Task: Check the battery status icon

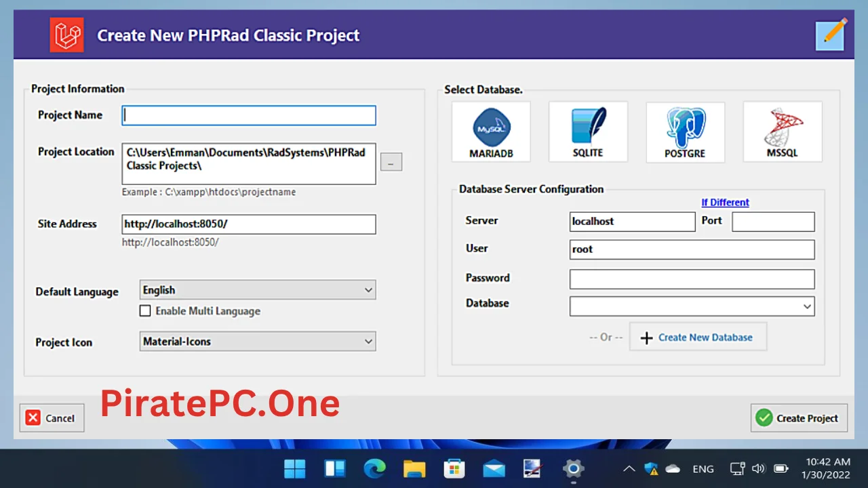Action: 781,468
